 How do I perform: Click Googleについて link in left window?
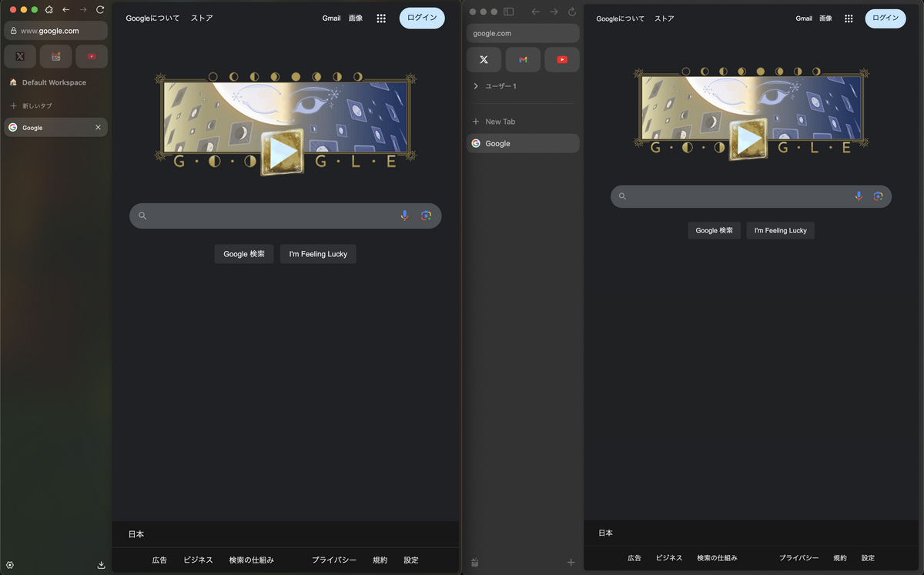point(152,18)
